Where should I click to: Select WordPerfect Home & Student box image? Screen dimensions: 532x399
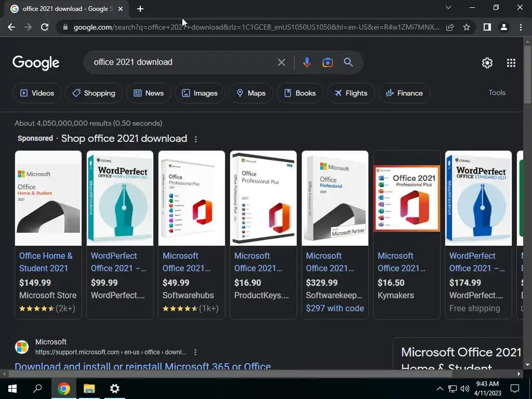pos(120,198)
